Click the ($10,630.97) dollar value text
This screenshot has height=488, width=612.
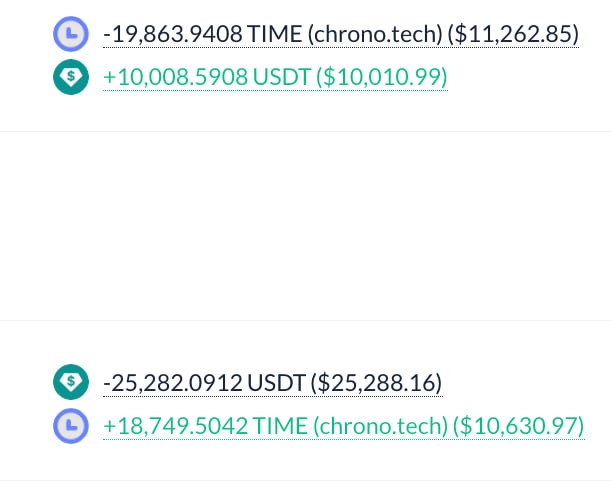[518, 426]
